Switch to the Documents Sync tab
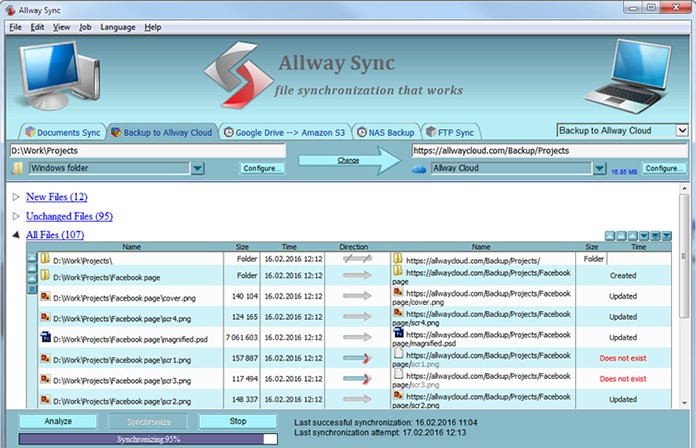Screen dimensions: 696x448 tap(63, 132)
